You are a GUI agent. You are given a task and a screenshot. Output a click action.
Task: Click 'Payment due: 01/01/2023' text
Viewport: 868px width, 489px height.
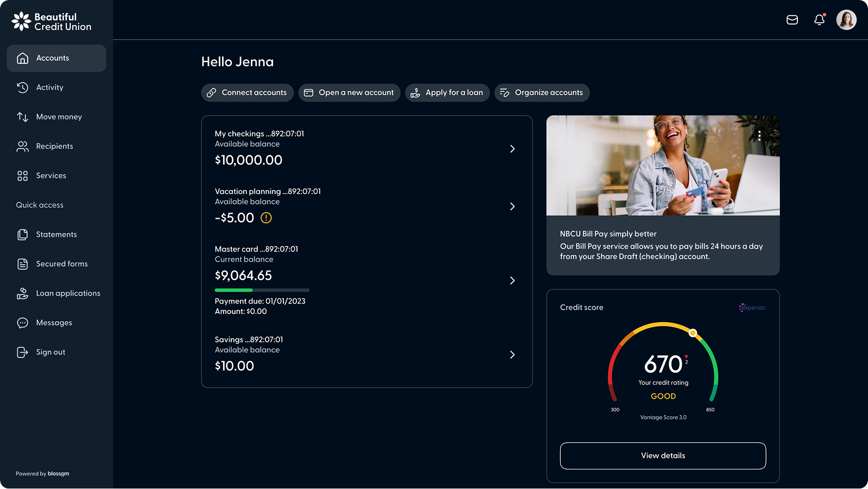[x=260, y=301]
